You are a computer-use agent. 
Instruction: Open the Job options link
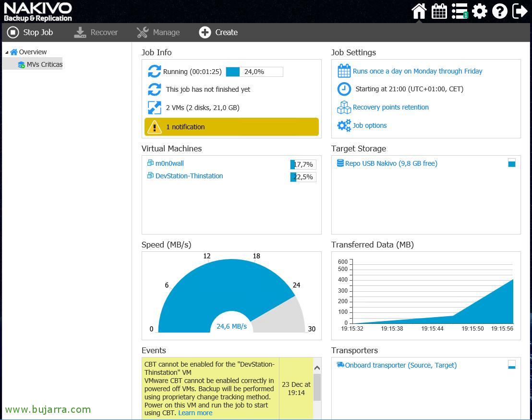pos(370,125)
